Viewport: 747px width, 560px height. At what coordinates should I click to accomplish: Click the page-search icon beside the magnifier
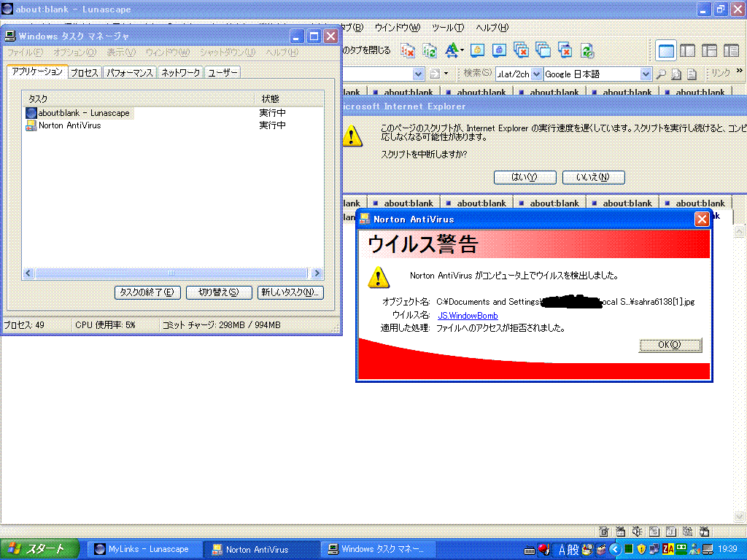pos(676,74)
